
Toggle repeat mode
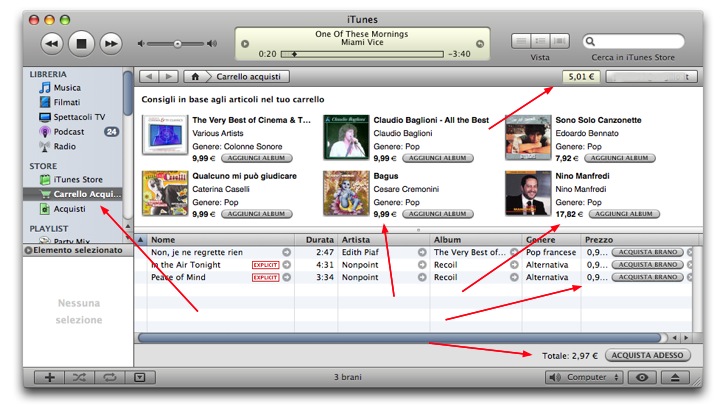tap(109, 377)
